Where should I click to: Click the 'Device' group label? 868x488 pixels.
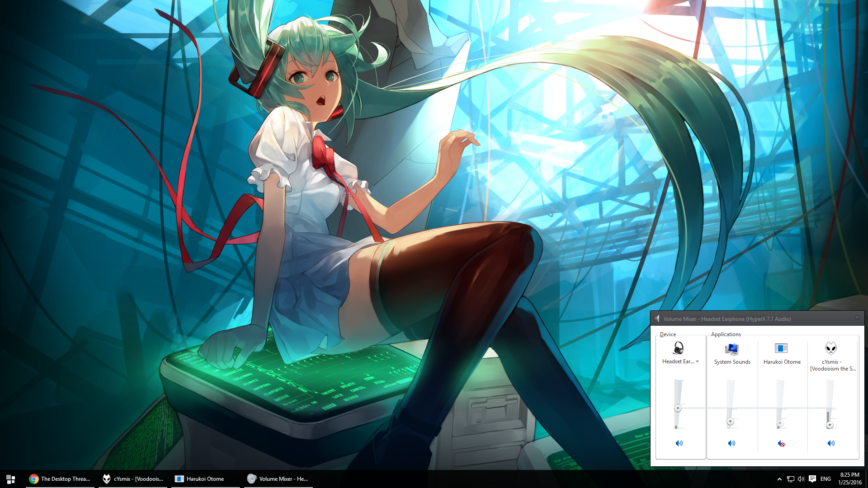point(668,334)
